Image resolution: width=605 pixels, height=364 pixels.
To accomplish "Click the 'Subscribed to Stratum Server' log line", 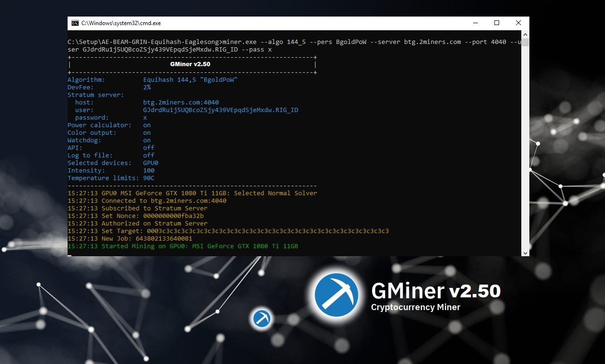I will 138,208.
